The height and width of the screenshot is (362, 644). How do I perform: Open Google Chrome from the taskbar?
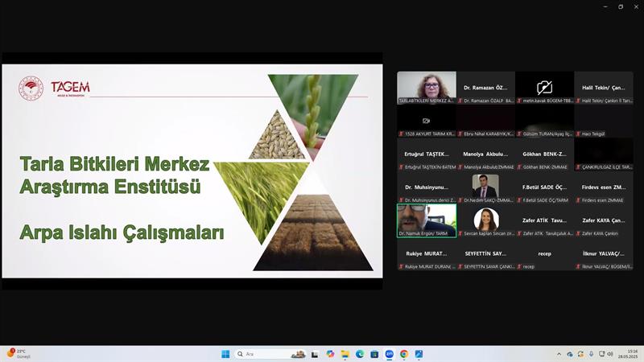coord(404,354)
